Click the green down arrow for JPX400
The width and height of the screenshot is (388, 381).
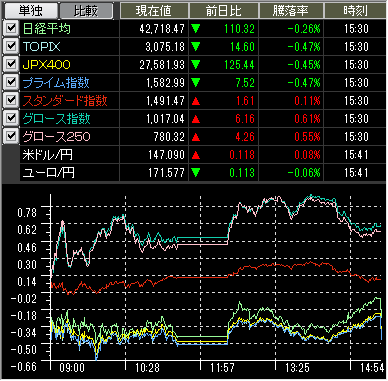point(196,65)
